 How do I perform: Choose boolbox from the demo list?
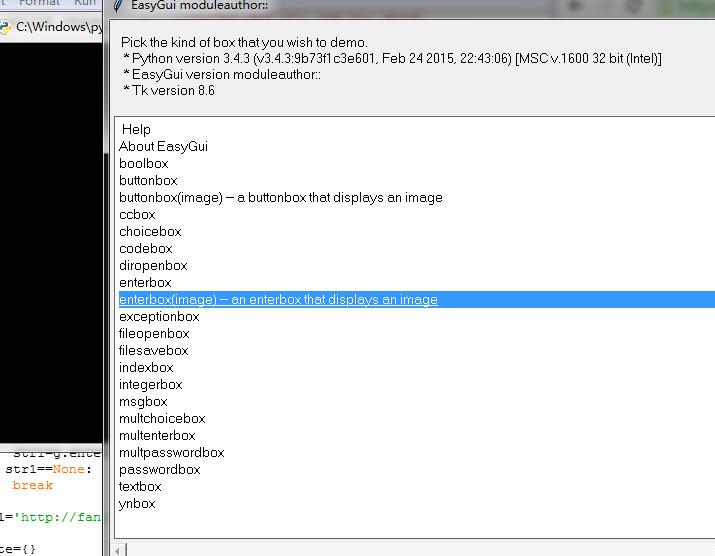(x=144, y=163)
